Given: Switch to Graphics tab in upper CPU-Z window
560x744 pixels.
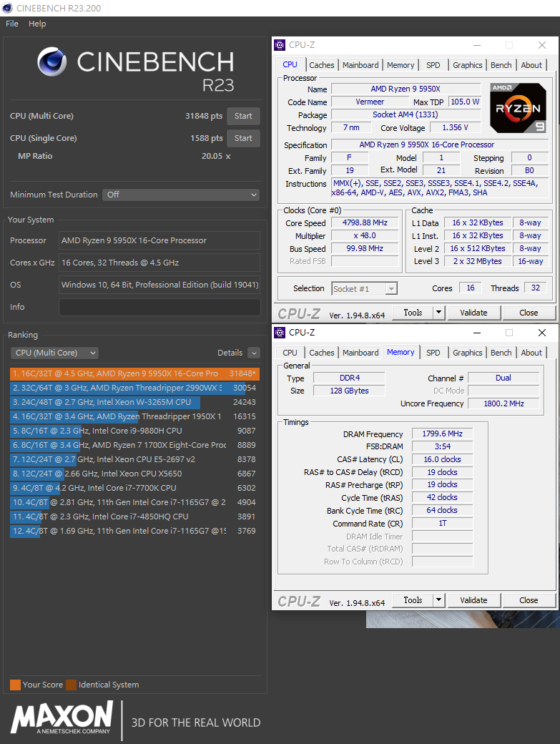Looking at the screenshot, I should [468, 65].
